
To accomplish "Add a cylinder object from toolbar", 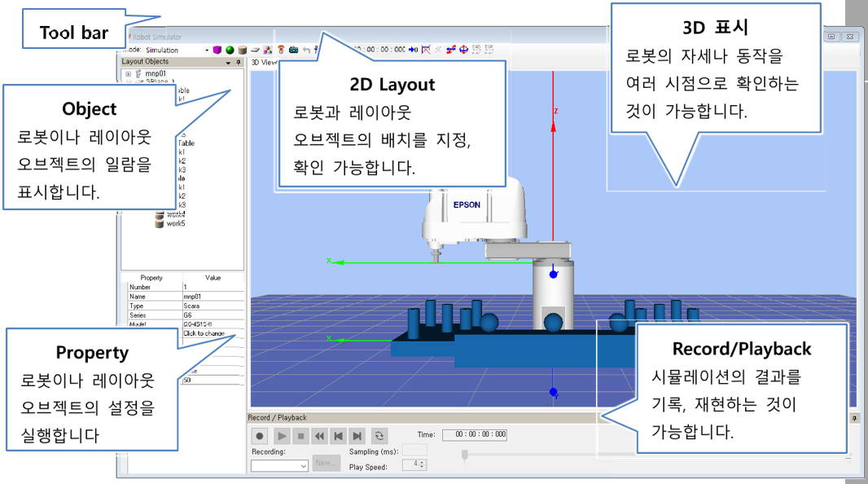I will (243, 50).
